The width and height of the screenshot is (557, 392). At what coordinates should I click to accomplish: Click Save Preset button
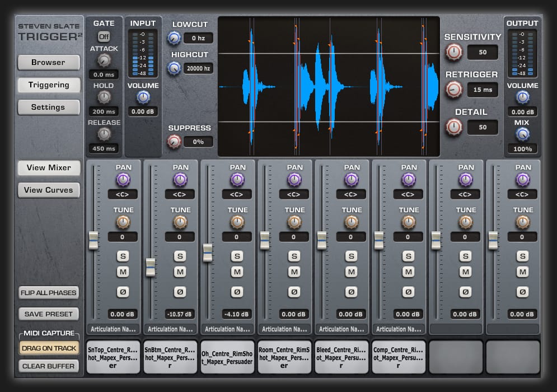pyautogui.click(x=49, y=314)
